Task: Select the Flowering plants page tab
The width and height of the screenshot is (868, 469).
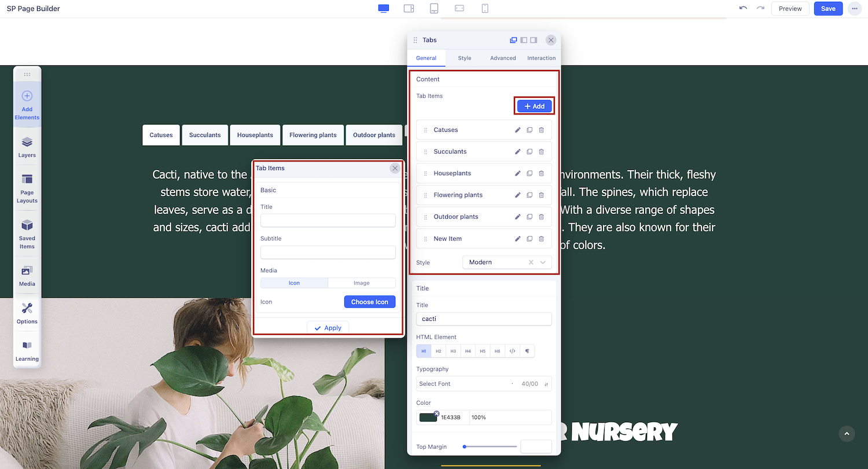Action: pos(313,135)
